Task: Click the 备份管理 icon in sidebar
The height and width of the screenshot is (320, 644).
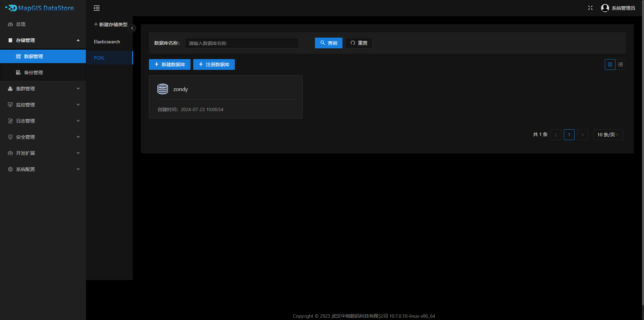Action: (x=18, y=73)
